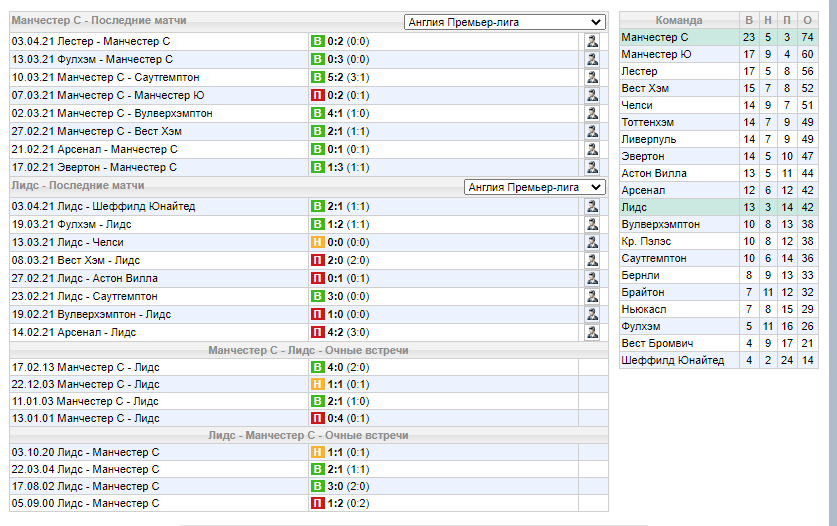Click red П badge for Манчестер С - Манчестер Ю
Screen dimensions: 837x526
318,96
